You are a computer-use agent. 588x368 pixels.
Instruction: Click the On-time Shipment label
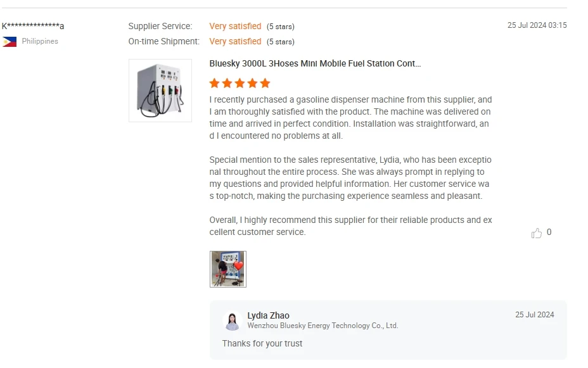pos(163,41)
